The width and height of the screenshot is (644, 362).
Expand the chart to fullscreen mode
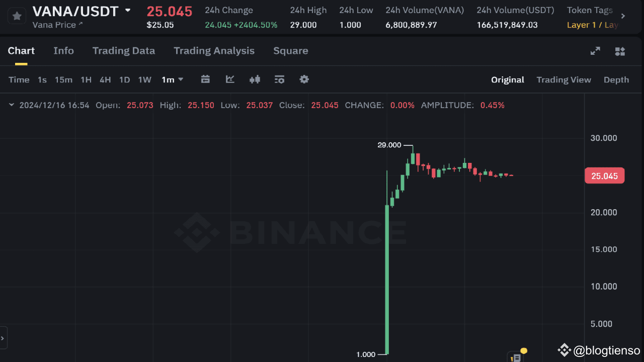pos(595,51)
